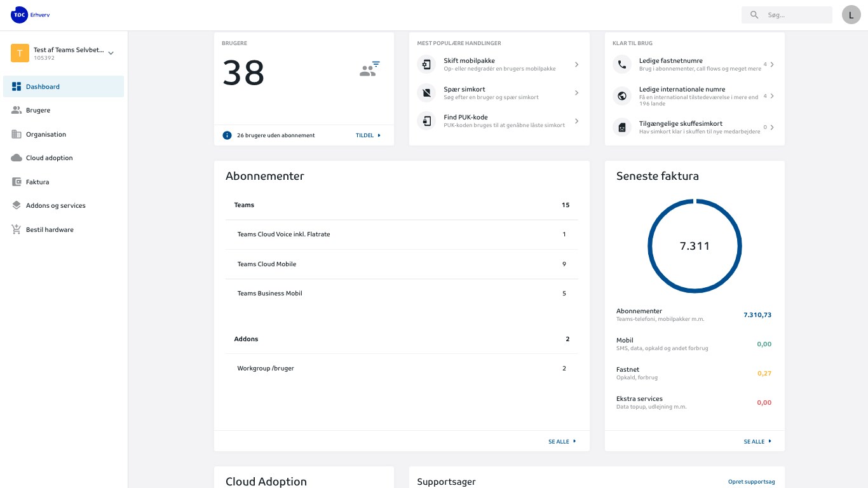Click the Skift mobilpakke phone icon
This screenshot has width=868, height=488.
(426, 64)
